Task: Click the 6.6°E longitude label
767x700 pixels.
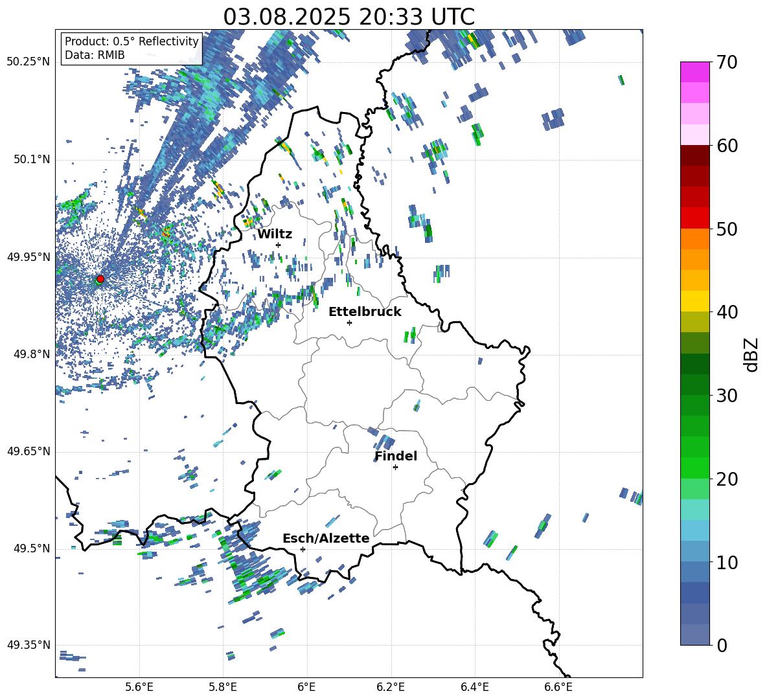Action: coord(558,687)
